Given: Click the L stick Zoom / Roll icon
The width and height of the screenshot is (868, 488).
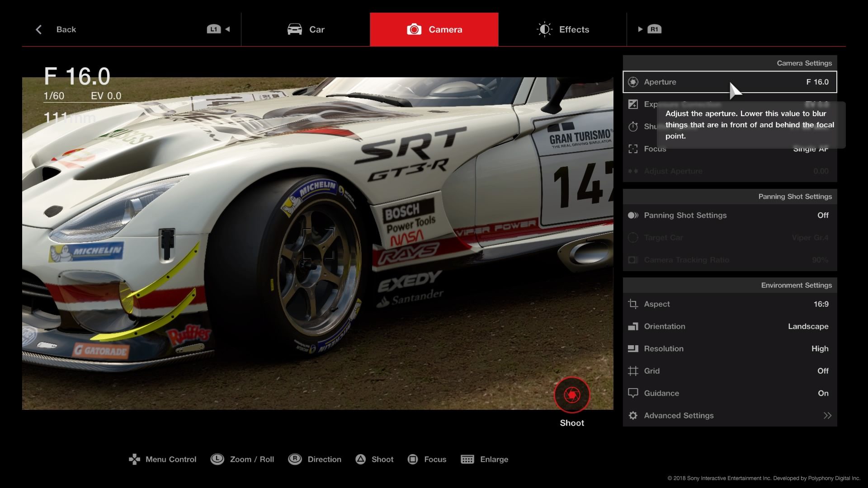Looking at the screenshot, I should pos(217,459).
